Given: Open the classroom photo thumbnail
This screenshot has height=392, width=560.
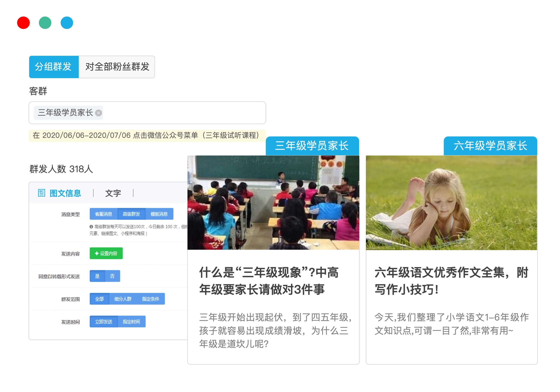Looking at the screenshot, I should coord(273,202).
